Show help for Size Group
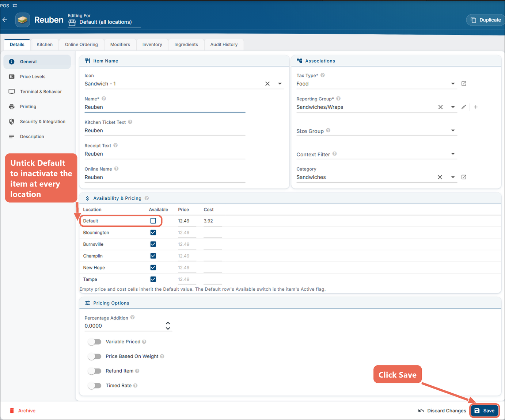 tap(328, 130)
